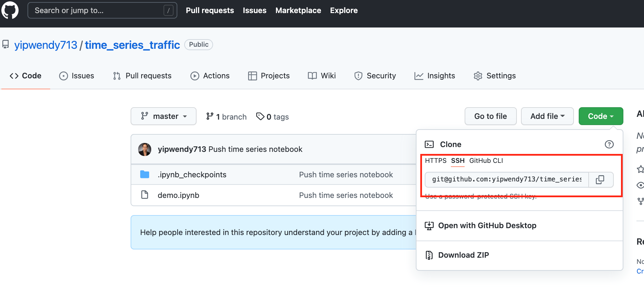Screen dimensions: 644x290
Task: Open the Insights tab
Action: coord(435,76)
